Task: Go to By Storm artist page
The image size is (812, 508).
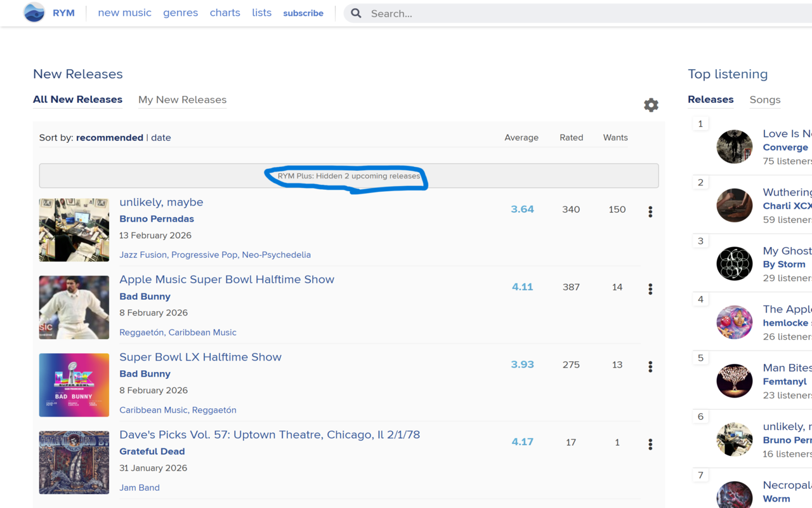Action: pyautogui.click(x=784, y=264)
